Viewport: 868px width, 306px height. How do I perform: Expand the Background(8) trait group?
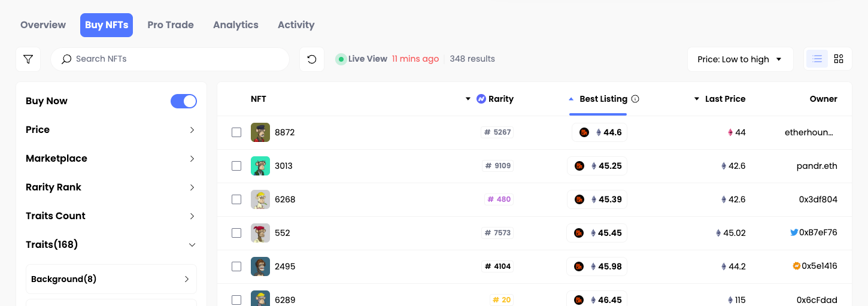coord(111,279)
